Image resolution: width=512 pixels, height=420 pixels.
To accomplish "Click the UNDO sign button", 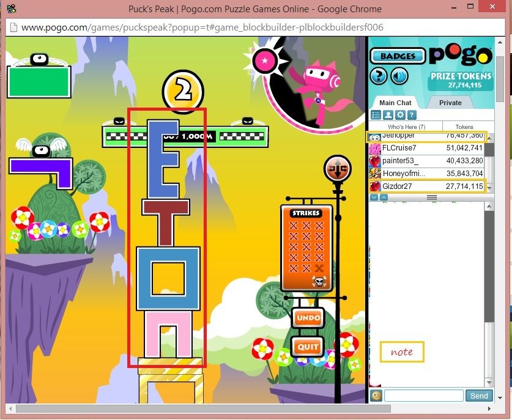I will pyautogui.click(x=308, y=318).
